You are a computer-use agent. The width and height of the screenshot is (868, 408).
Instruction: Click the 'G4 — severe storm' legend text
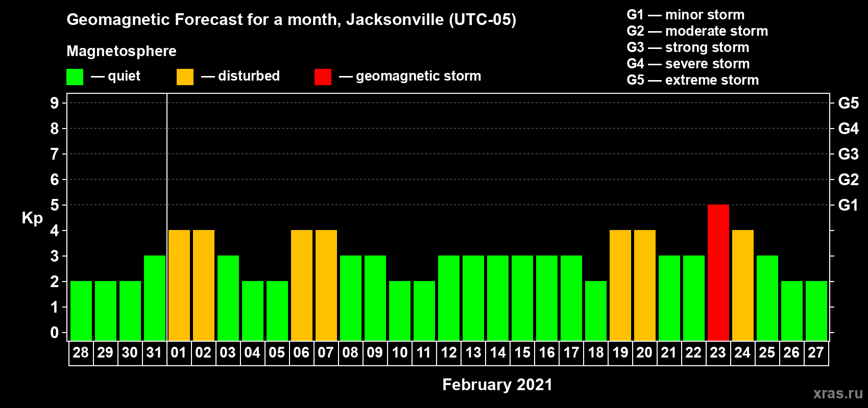[688, 64]
